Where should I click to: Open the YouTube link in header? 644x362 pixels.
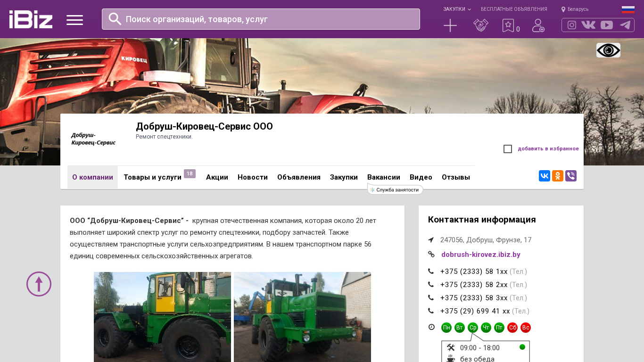click(x=607, y=25)
